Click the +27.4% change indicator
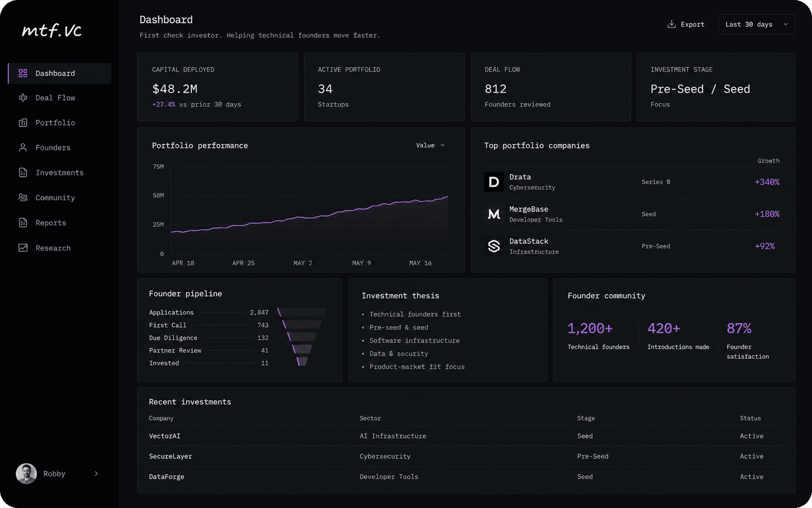812x508 pixels. 164,104
